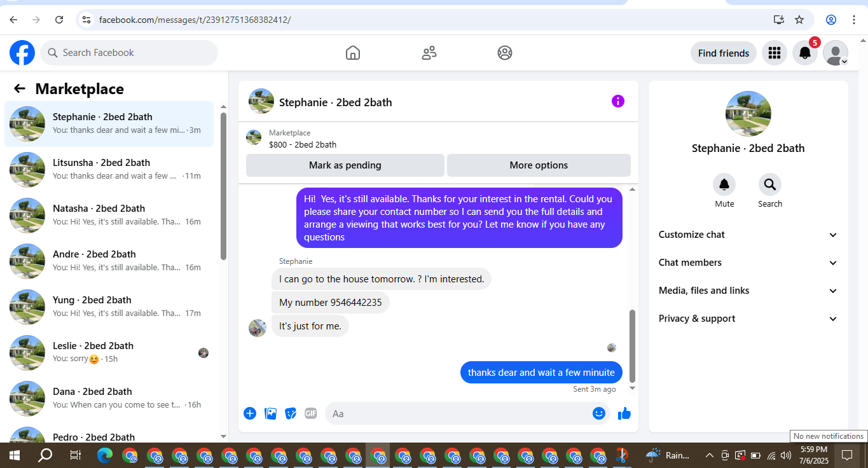This screenshot has height=468, width=868.
Task: Open the emoji picker in message box
Action: 598,413
